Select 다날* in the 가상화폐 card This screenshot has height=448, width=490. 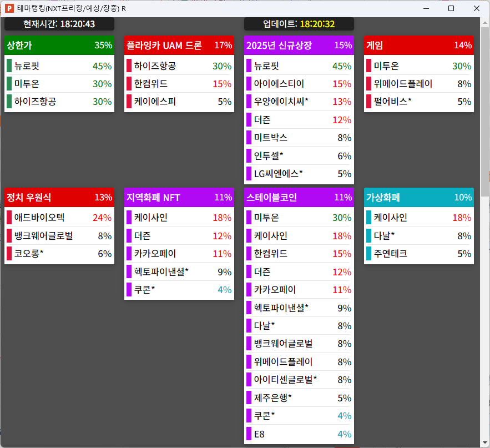point(419,236)
